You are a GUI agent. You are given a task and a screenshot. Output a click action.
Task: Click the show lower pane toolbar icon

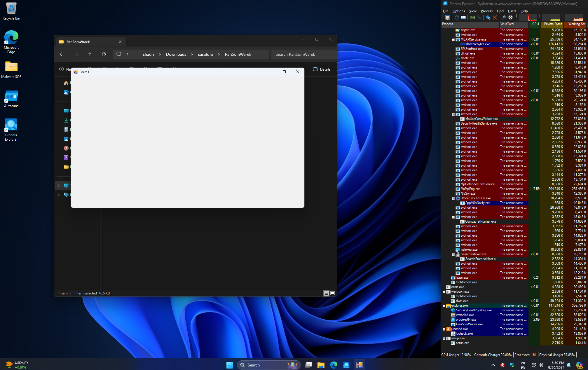pos(463,18)
